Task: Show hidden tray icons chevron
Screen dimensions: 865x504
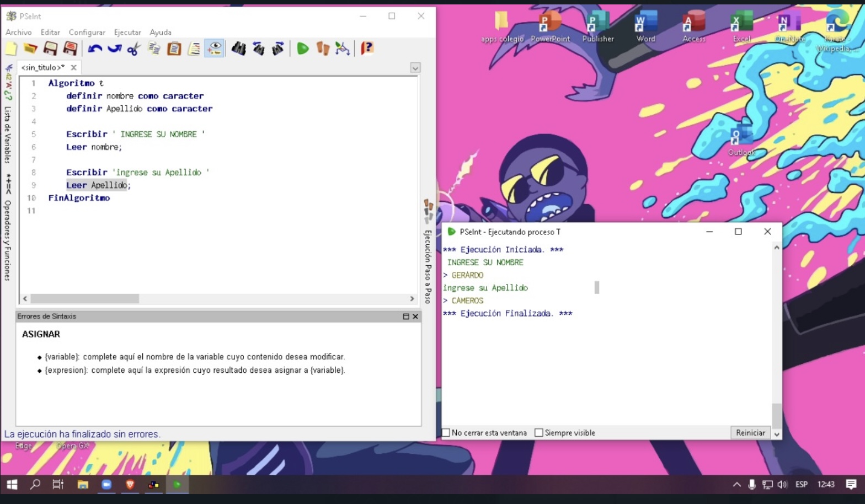Action: click(736, 485)
